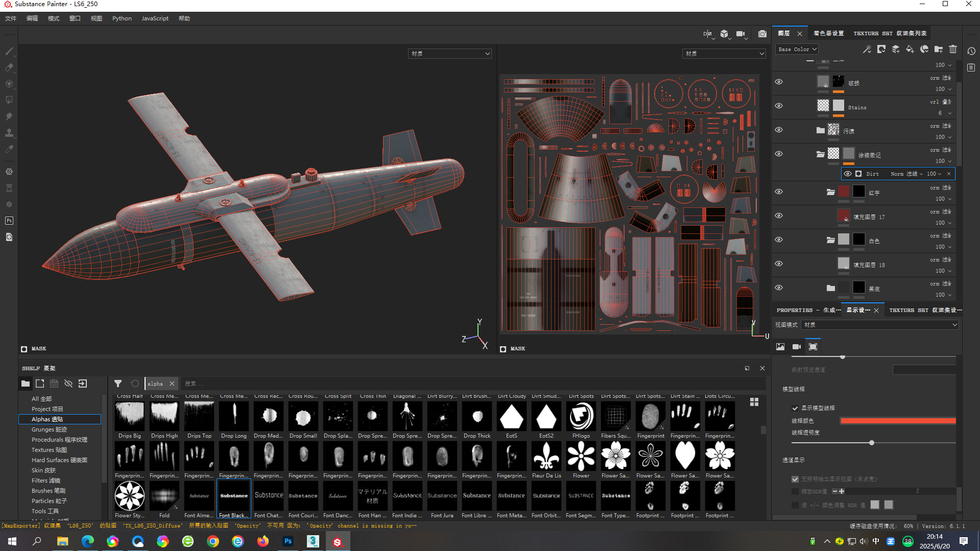
Task: Hide the 红字 folder layer
Action: [779, 191]
